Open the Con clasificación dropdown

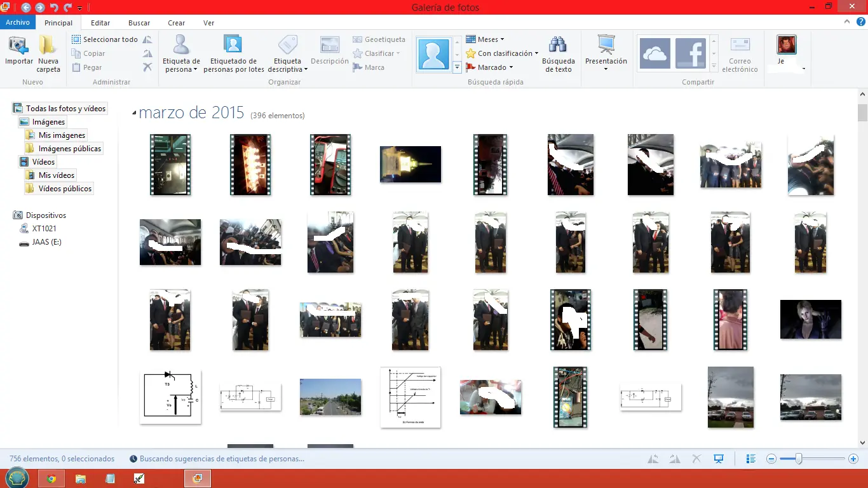tap(502, 53)
